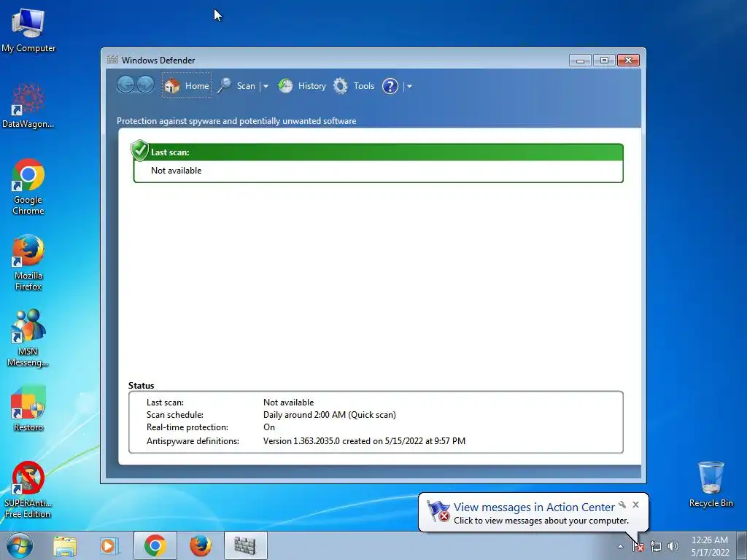Image resolution: width=747 pixels, height=560 pixels.
Task: Click the taskbar clock showing 12:26 AM
Action: 710,546
